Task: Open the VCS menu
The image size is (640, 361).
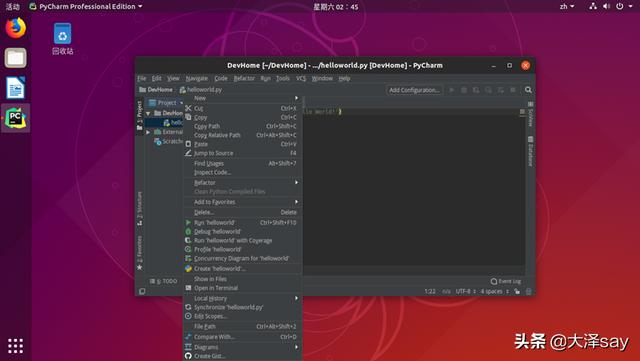Action: [x=301, y=78]
